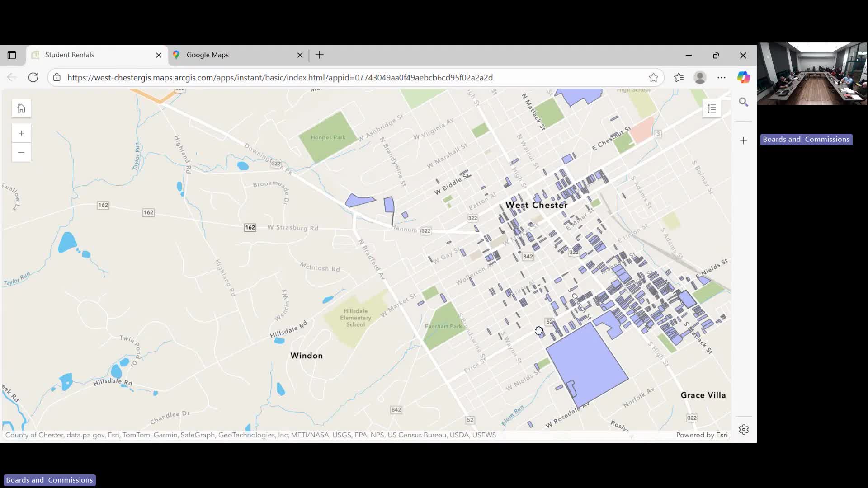Open the browser profile avatar
The width and height of the screenshot is (868, 488).
pyautogui.click(x=700, y=78)
